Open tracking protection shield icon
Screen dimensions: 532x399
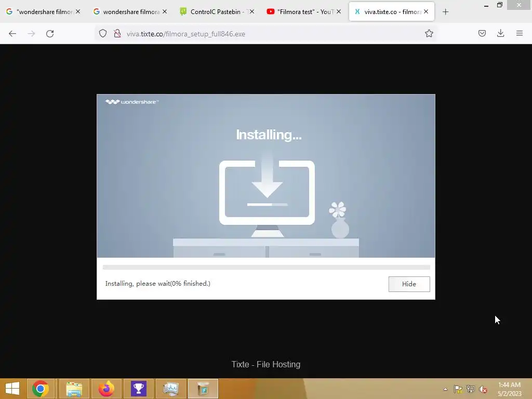103,34
